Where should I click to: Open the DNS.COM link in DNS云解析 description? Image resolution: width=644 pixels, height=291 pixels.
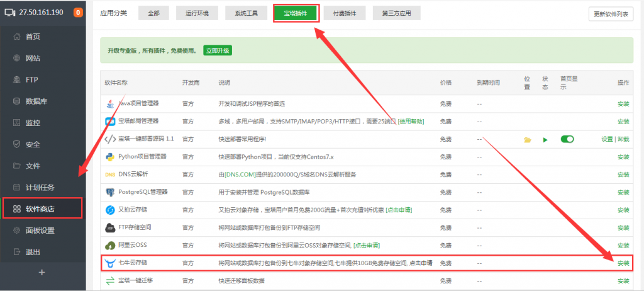[240, 174]
